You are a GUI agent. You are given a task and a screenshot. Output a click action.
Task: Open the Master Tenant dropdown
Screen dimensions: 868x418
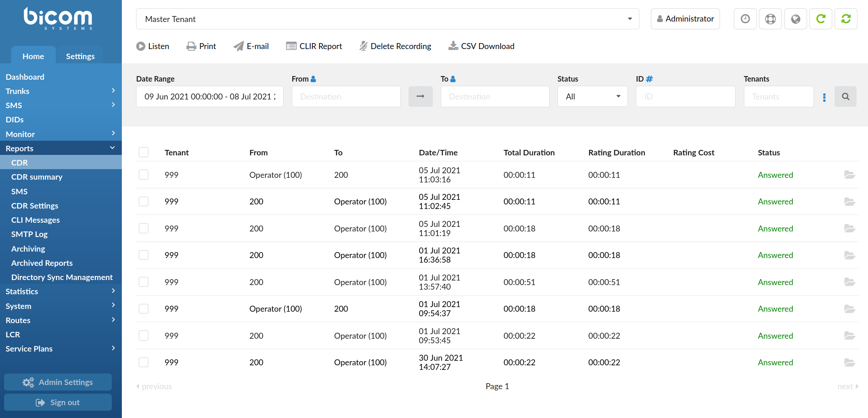[x=388, y=19]
